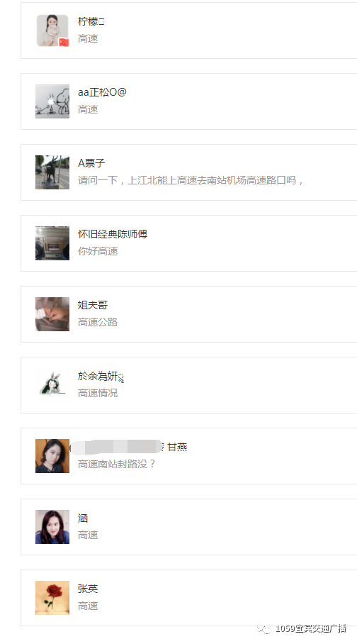
Task: Select the username 怀旧经典陈师傅
Action: [x=113, y=234]
